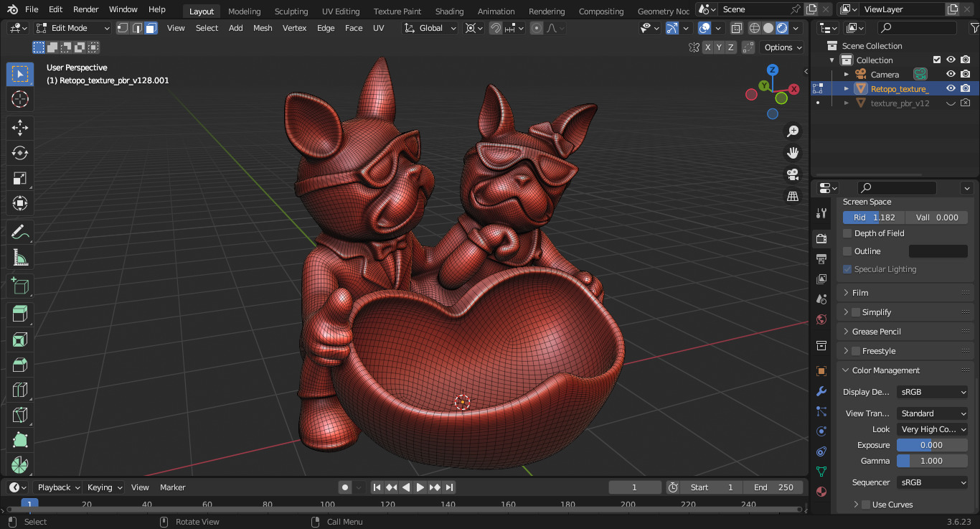The width and height of the screenshot is (980, 529).
Task: Pick the Rotate tool
Action: [20, 153]
